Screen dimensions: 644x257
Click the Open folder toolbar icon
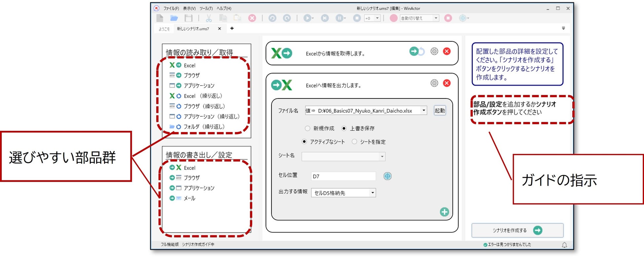174,18
